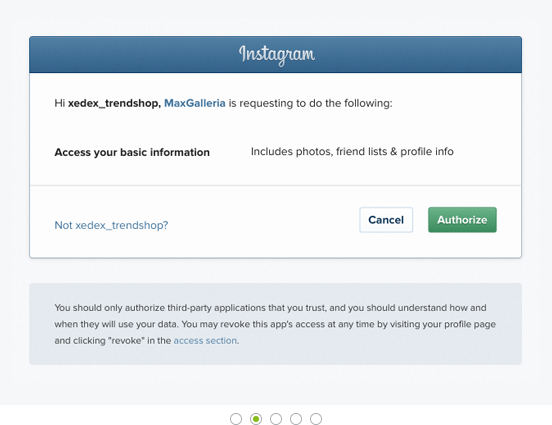The width and height of the screenshot is (552, 425).
Task: Select the fourth slide indicator dot
Action: (296, 419)
